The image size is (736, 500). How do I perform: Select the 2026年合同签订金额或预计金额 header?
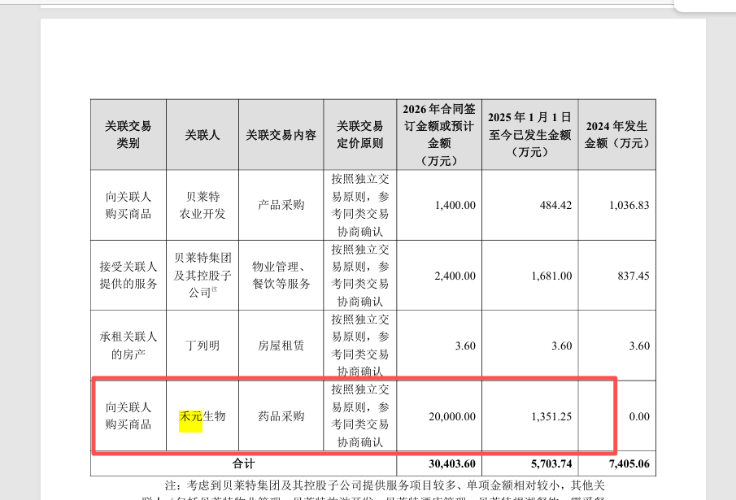[x=439, y=135]
